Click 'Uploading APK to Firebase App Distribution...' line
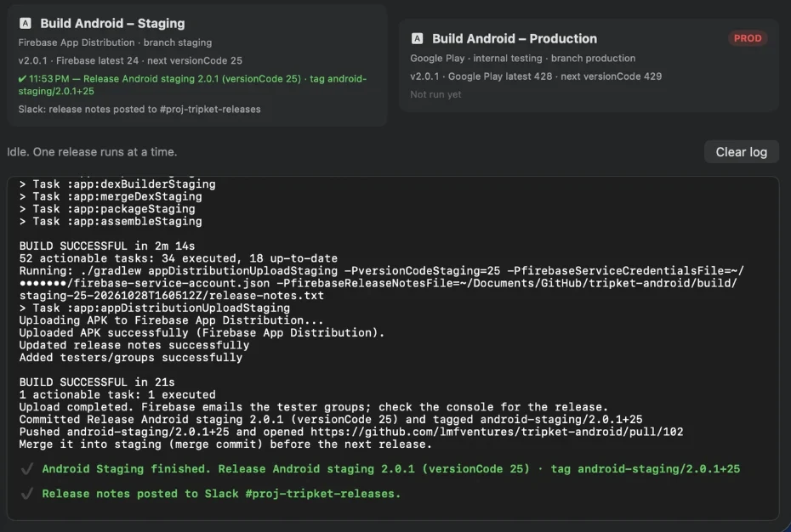 tap(172, 320)
